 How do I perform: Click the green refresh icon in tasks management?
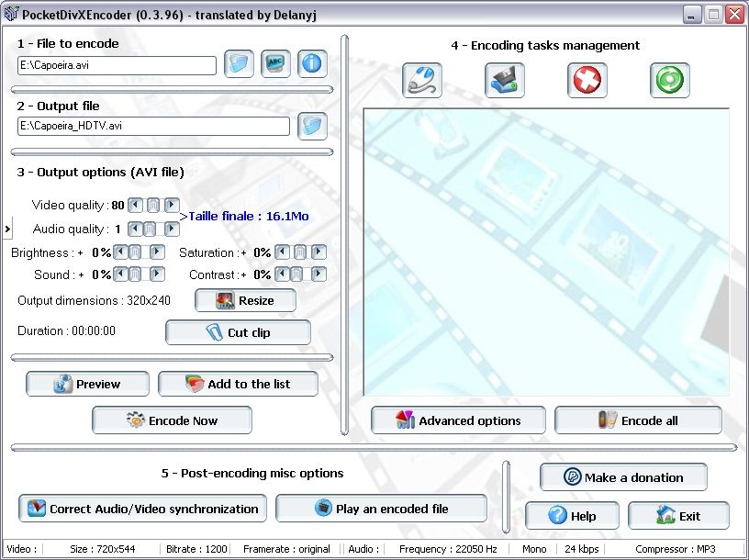click(670, 81)
